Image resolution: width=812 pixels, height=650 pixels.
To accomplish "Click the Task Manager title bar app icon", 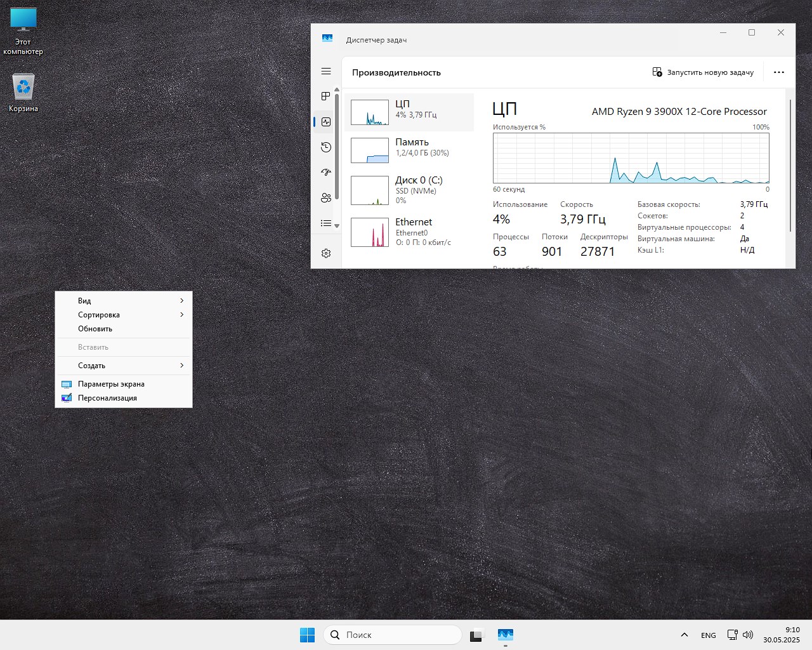I will [x=327, y=39].
